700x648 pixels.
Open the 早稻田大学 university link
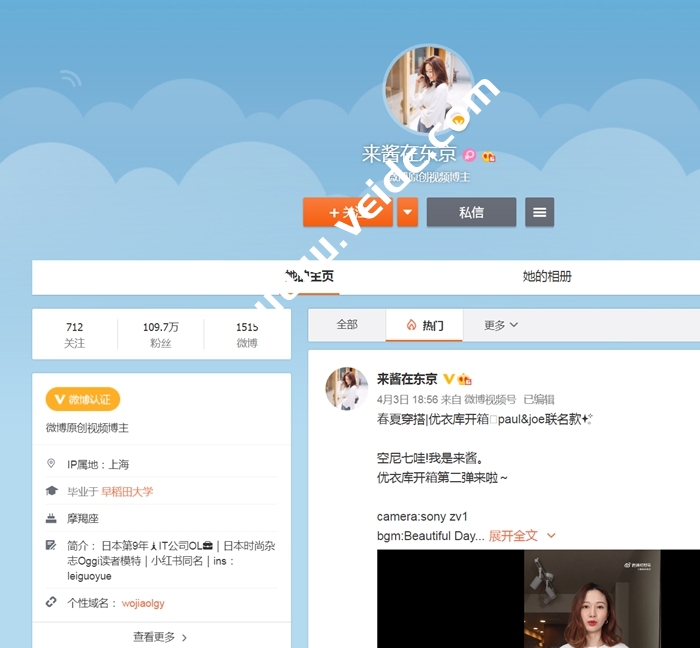(x=127, y=492)
